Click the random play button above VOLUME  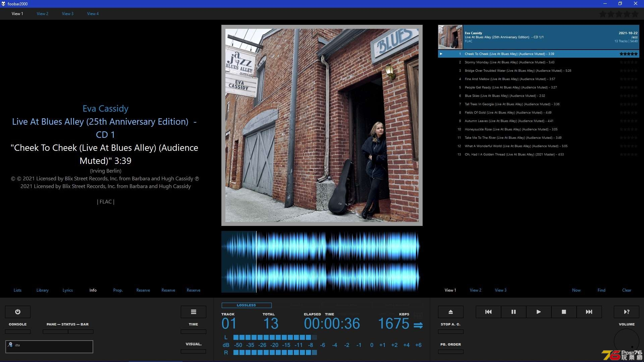pos(627,312)
